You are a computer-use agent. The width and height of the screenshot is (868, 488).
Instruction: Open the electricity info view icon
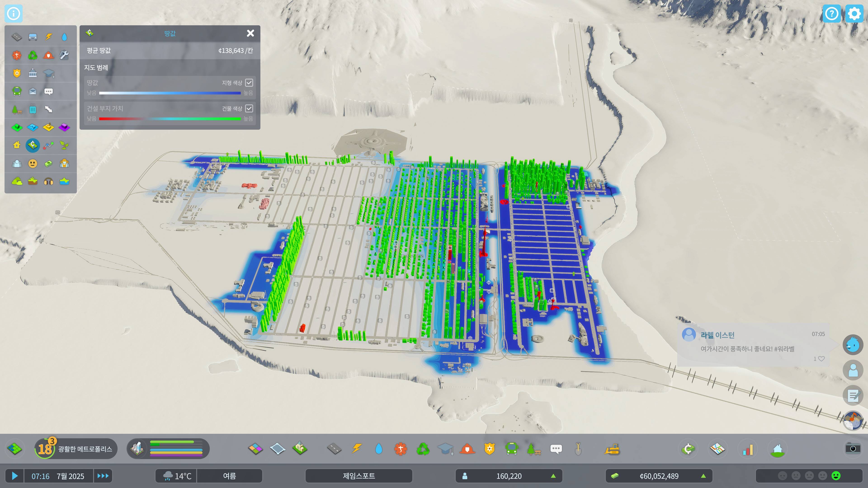49,37
